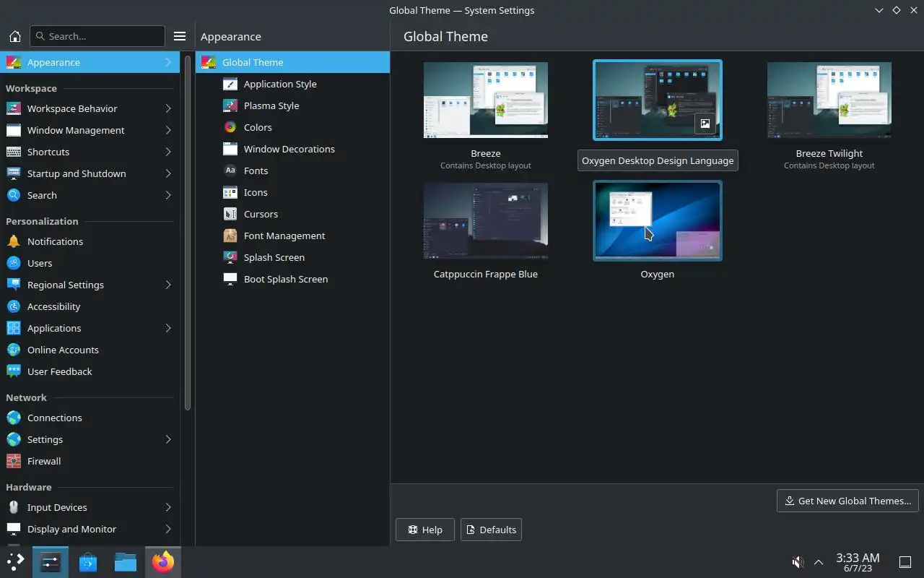
Task: Click the Search input field
Action: pyautogui.click(x=97, y=36)
